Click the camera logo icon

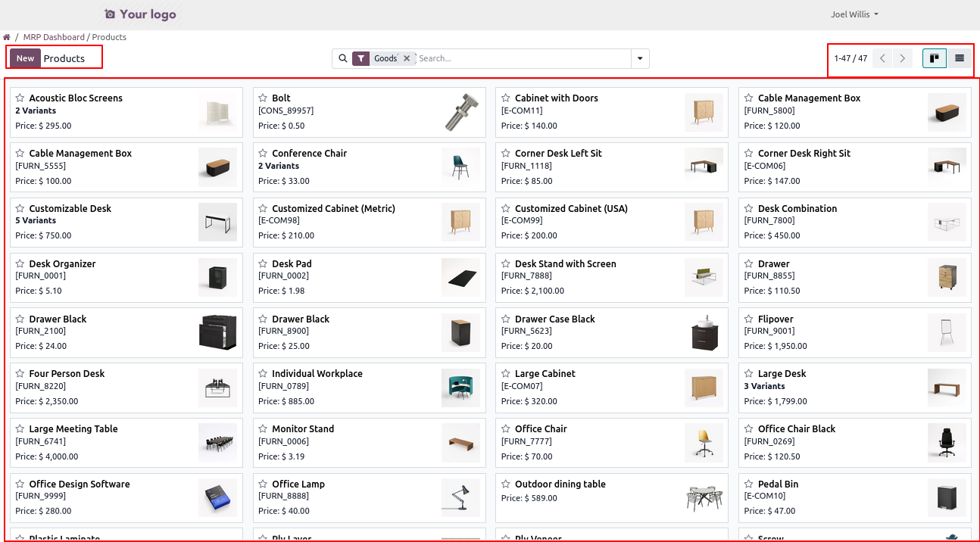click(110, 14)
